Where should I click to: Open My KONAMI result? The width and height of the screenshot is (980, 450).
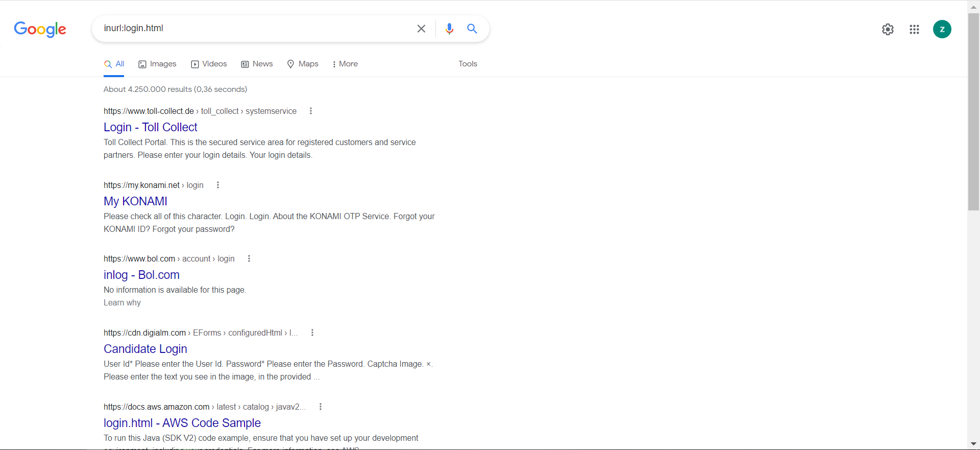pos(135,201)
